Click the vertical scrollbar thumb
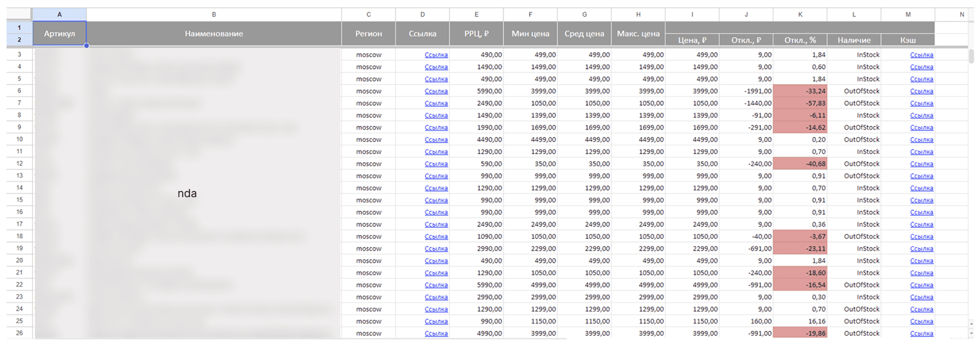 click(x=971, y=56)
